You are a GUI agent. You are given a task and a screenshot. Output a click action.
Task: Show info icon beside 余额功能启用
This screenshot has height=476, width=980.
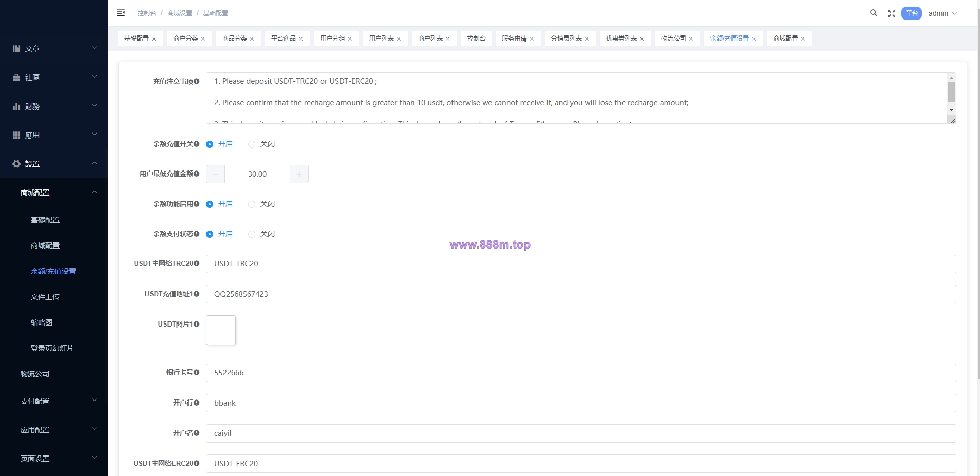(197, 204)
